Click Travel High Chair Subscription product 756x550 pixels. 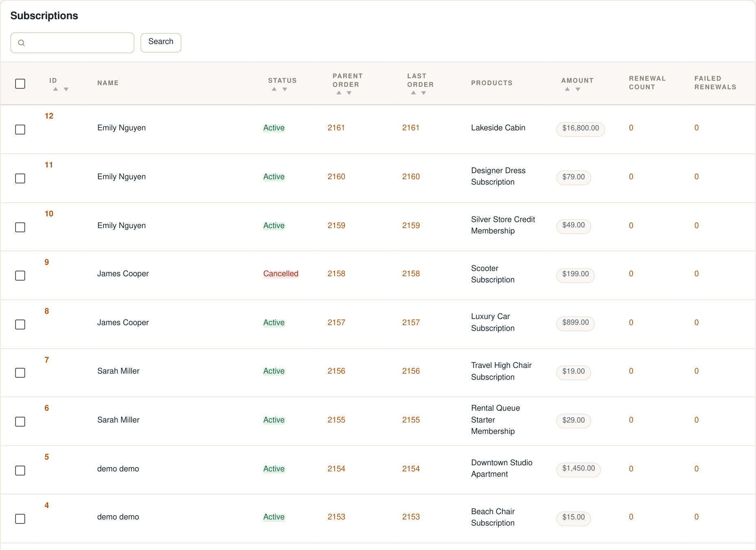502,371
